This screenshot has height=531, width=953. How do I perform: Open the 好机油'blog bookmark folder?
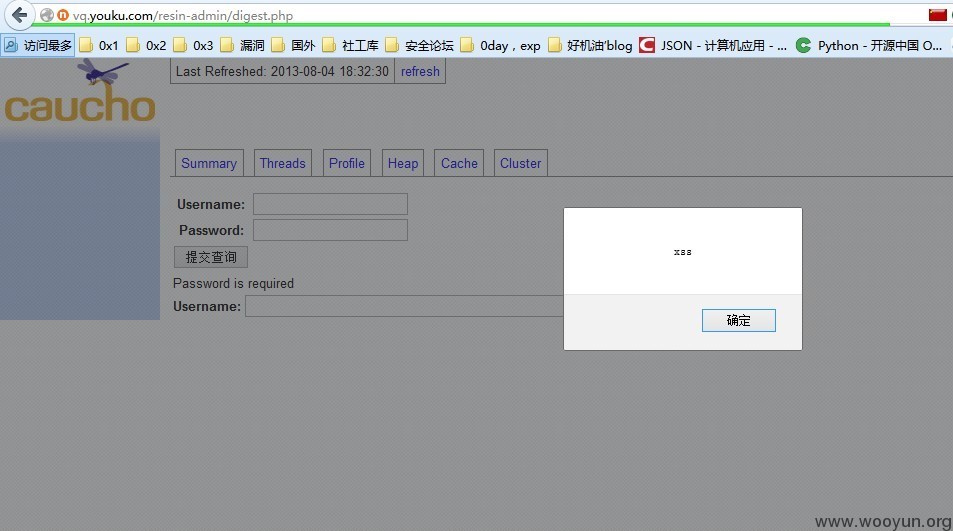coord(590,46)
